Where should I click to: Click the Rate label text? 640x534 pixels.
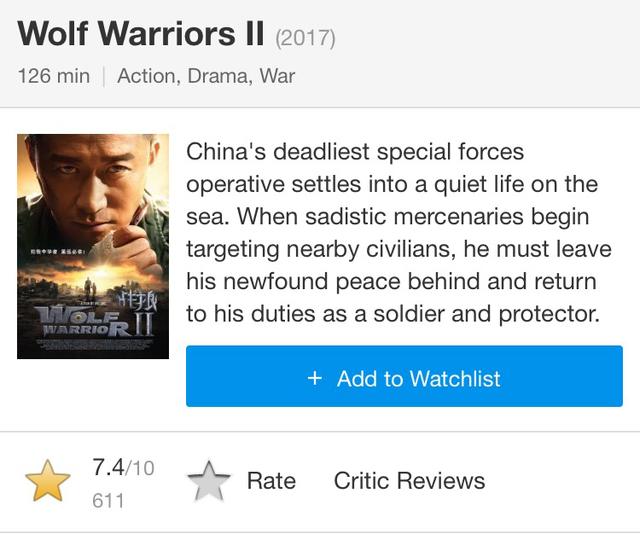271,481
